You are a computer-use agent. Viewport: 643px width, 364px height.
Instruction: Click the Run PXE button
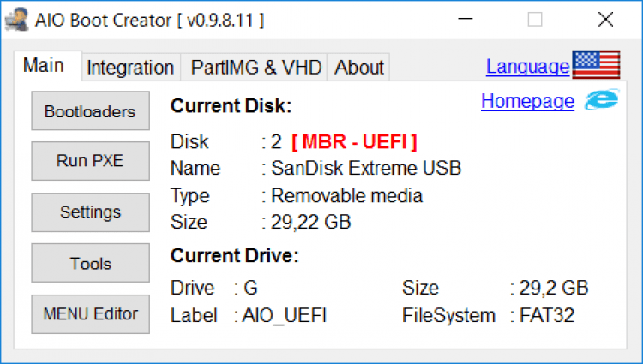tap(90, 160)
